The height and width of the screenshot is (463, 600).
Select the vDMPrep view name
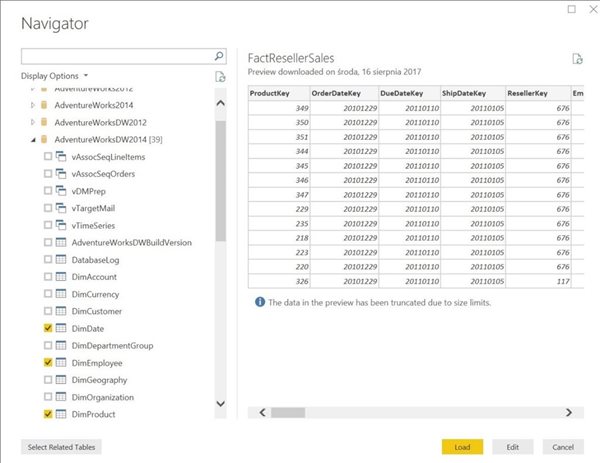tap(88, 191)
